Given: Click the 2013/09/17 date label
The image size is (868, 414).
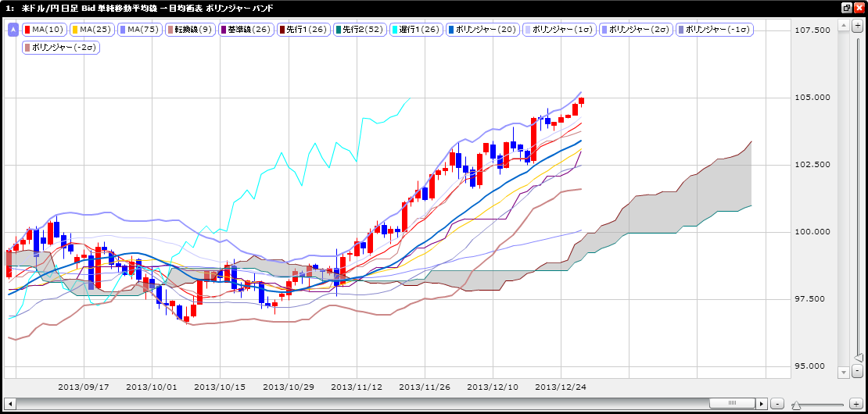Looking at the screenshot, I should click(84, 387).
